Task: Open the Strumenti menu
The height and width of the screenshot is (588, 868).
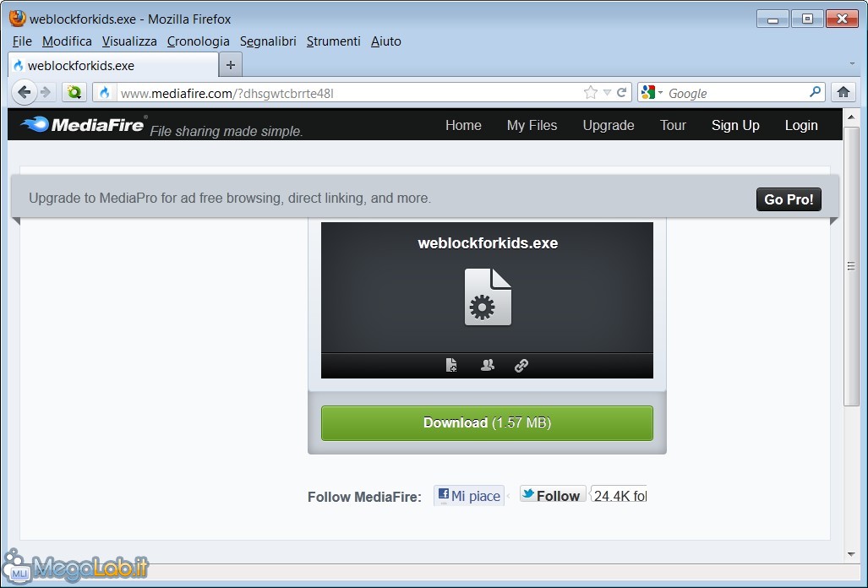Action: pyautogui.click(x=333, y=41)
